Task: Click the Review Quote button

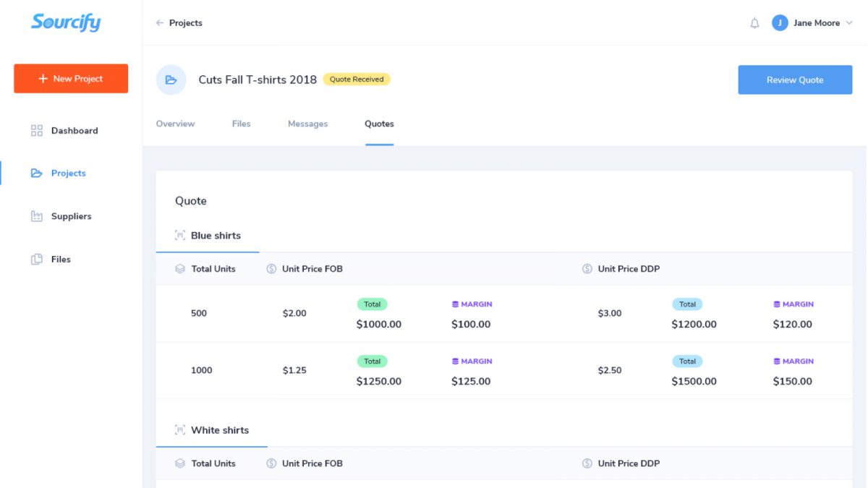Action: click(x=795, y=80)
